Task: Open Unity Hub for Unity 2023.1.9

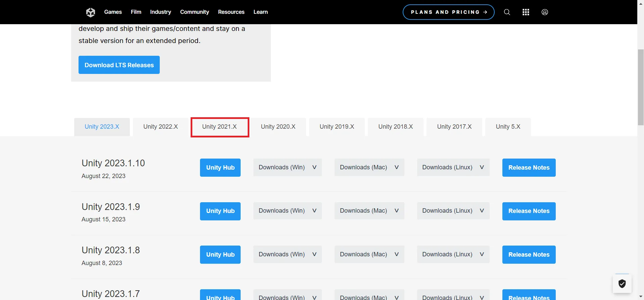Action: click(220, 211)
